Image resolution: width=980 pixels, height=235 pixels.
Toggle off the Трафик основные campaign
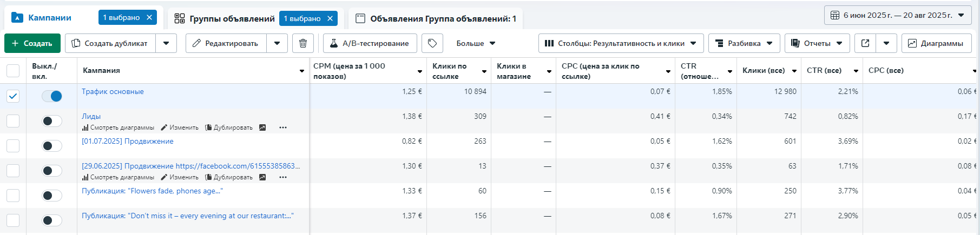click(52, 96)
